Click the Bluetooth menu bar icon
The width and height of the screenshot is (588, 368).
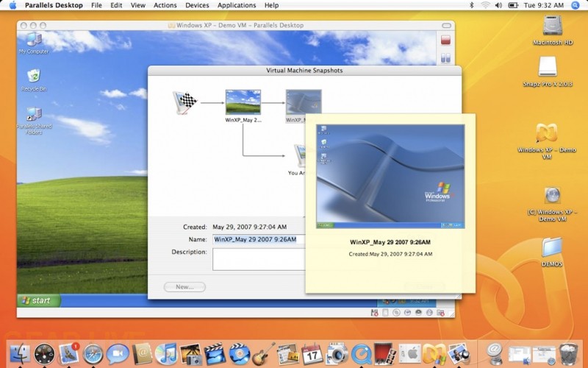(472, 5)
